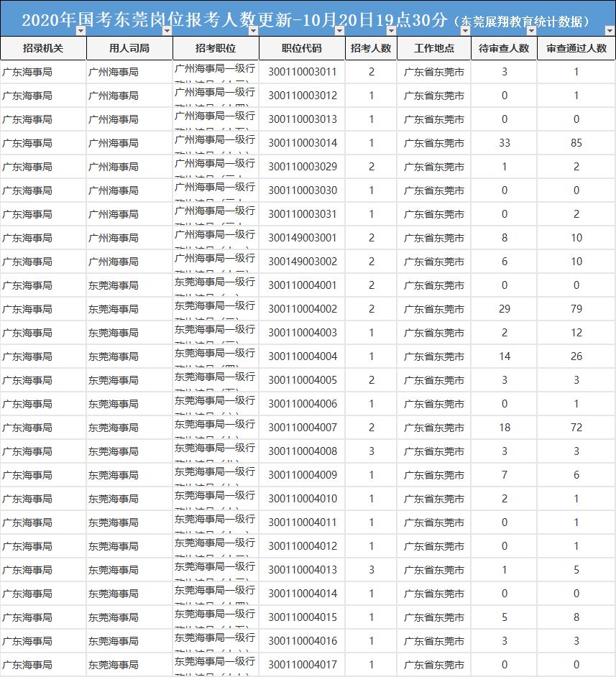Select position code 300110004016
This screenshot has width=616, height=677.
302,641
